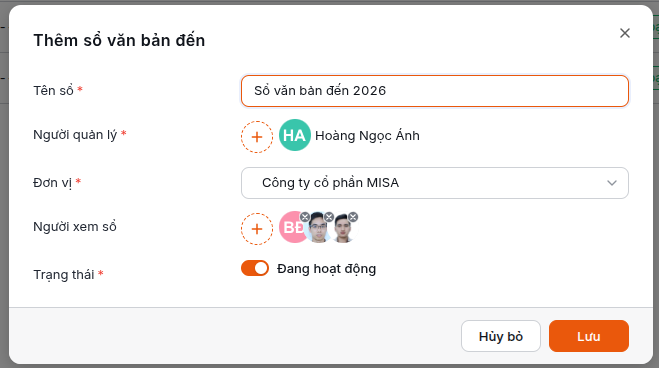Remove the glasses-wearing viewer via x badge
Viewport: 659px width, 368px height.
pos(329,217)
